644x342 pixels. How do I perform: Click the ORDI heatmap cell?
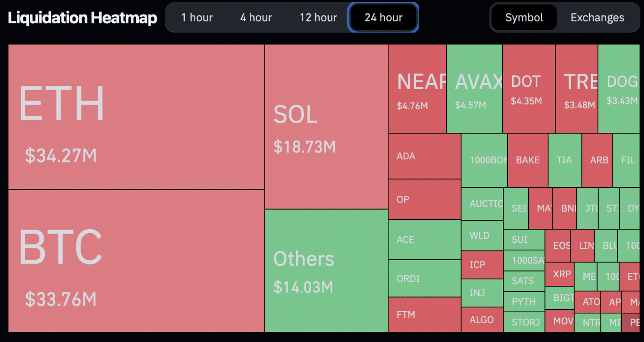(424, 278)
